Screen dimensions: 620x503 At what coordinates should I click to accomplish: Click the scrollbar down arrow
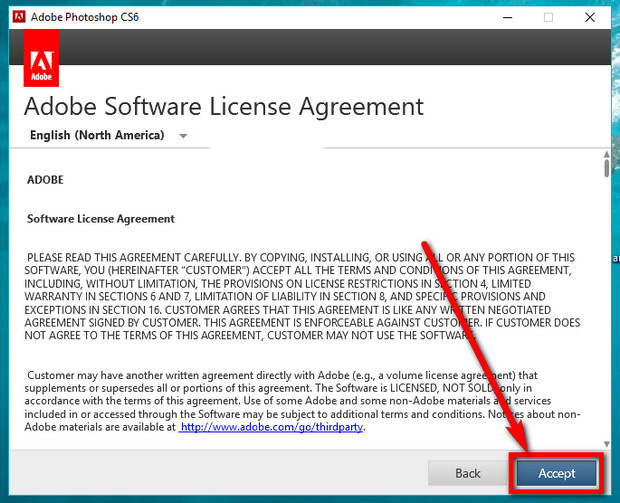click(607, 444)
